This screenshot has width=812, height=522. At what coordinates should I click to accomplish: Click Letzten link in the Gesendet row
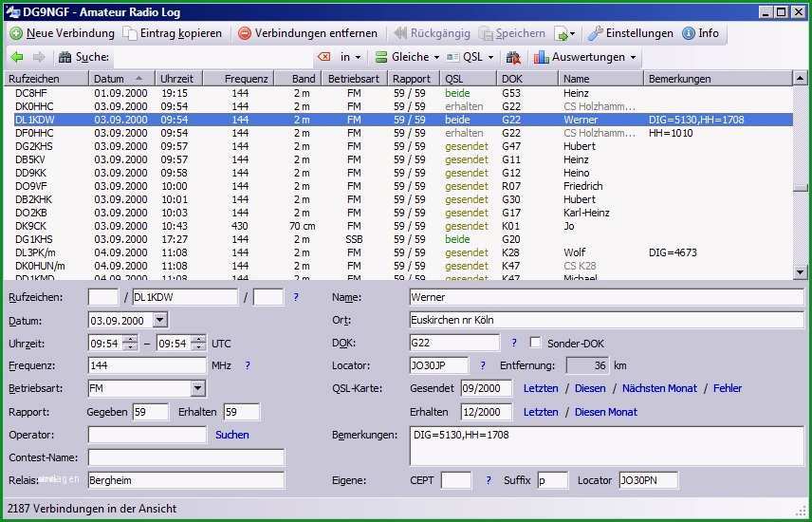pyautogui.click(x=541, y=388)
